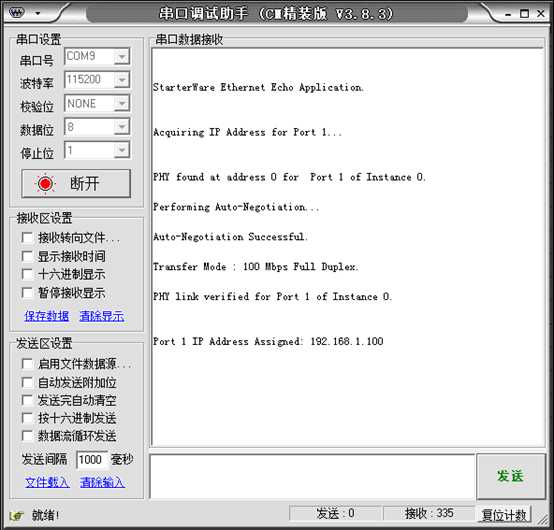The width and height of the screenshot is (554, 530).
Task: Enable 暂停接收显示 checkbox
Action: pos(27,293)
